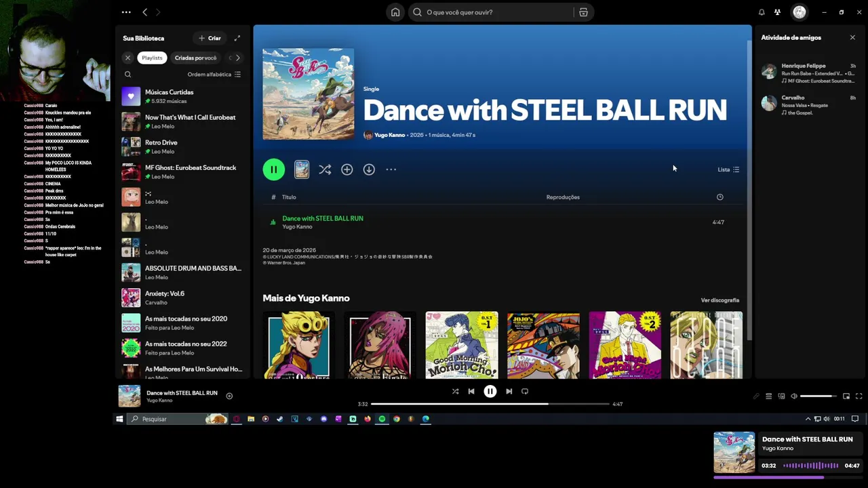The image size is (868, 488).
Task: Toggle repeat in the bottom player
Action: tap(525, 391)
